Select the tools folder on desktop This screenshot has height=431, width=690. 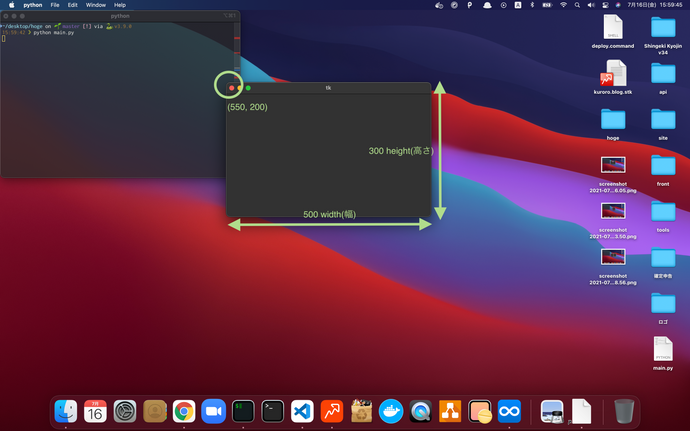click(x=663, y=211)
